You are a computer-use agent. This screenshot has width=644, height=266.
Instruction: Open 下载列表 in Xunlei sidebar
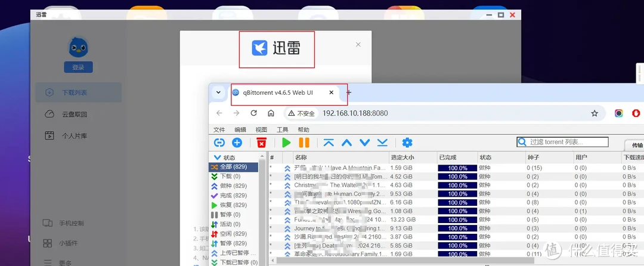79,93
